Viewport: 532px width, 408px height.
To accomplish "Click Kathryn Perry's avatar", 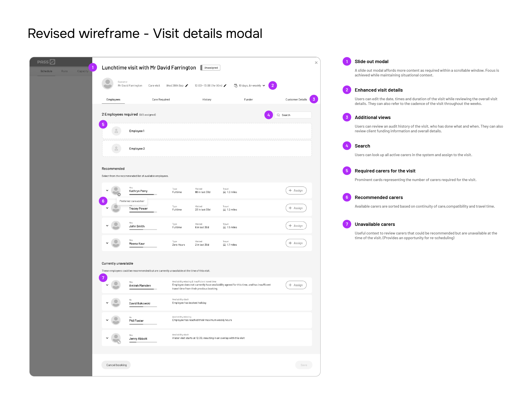I will [x=116, y=190].
